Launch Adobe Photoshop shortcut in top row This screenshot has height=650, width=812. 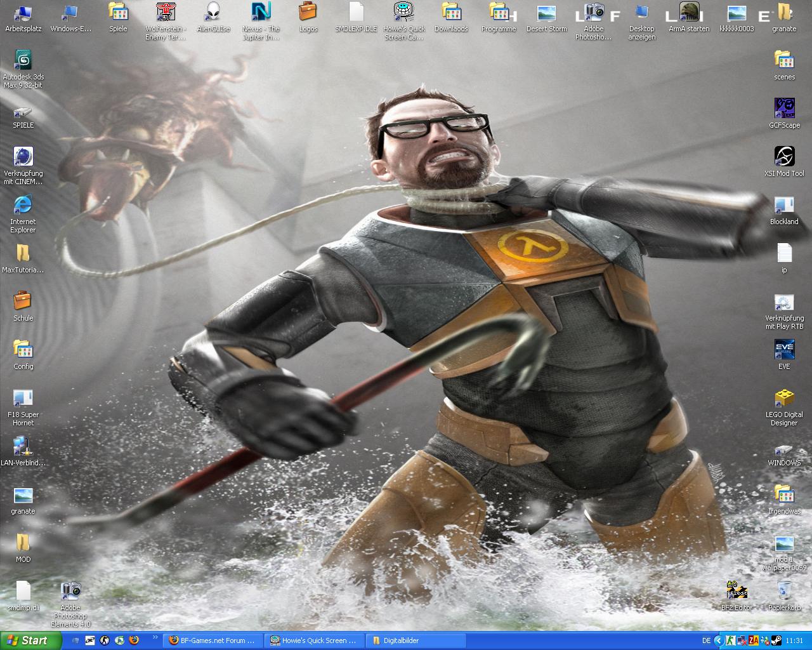(x=594, y=21)
